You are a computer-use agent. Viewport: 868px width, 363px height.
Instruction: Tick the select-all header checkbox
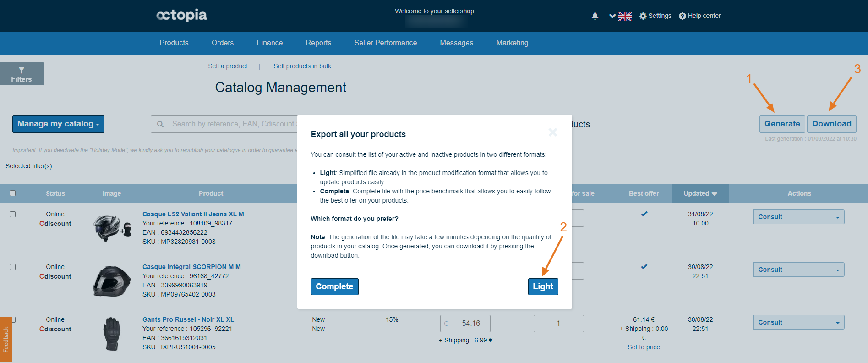(x=13, y=193)
